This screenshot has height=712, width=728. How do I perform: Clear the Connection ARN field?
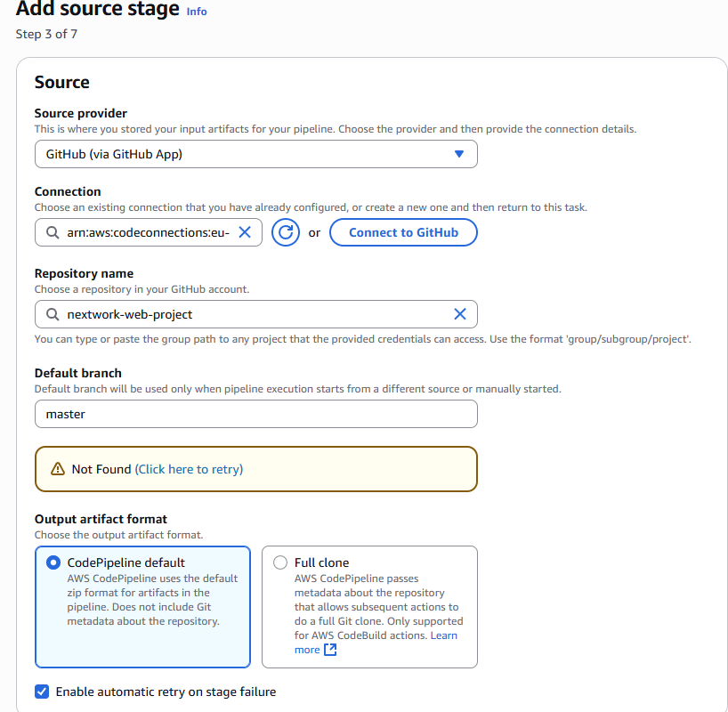(245, 232)
